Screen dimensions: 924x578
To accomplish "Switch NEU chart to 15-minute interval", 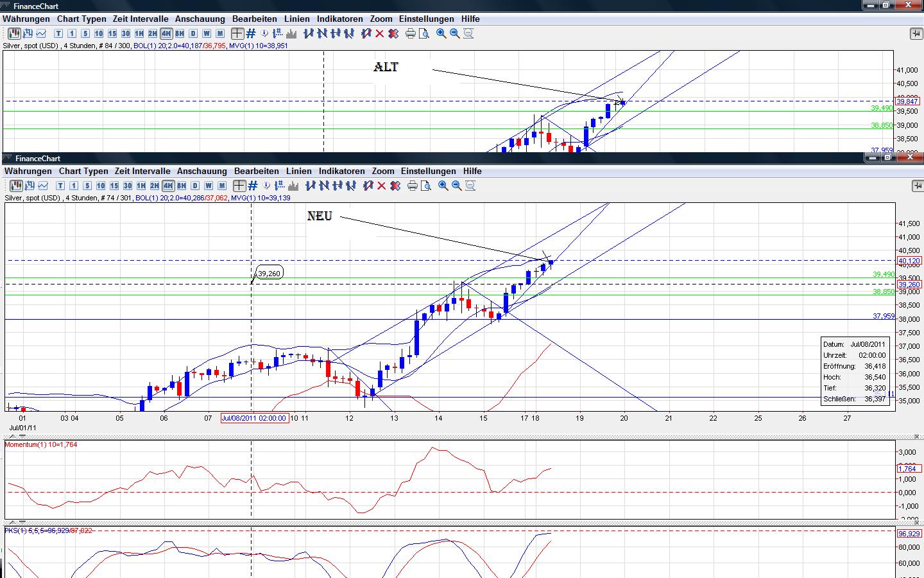I will tap(114, 186).
